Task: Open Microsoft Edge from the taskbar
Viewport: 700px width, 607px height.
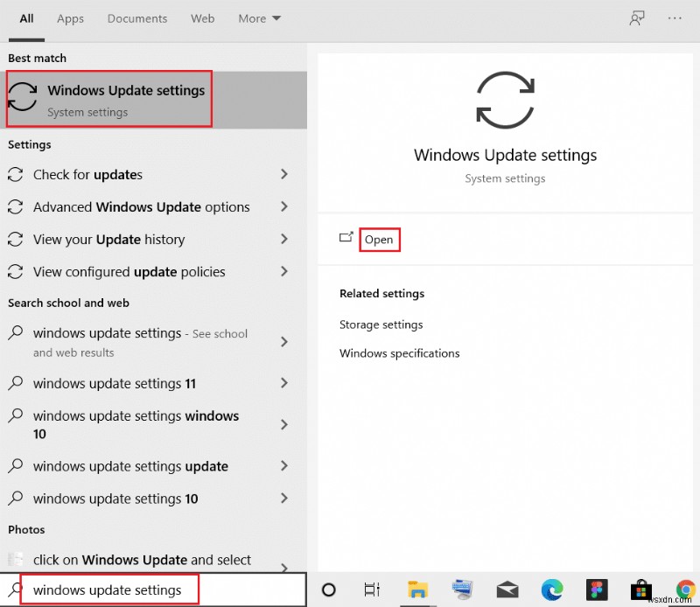Action: click(552, 590)
